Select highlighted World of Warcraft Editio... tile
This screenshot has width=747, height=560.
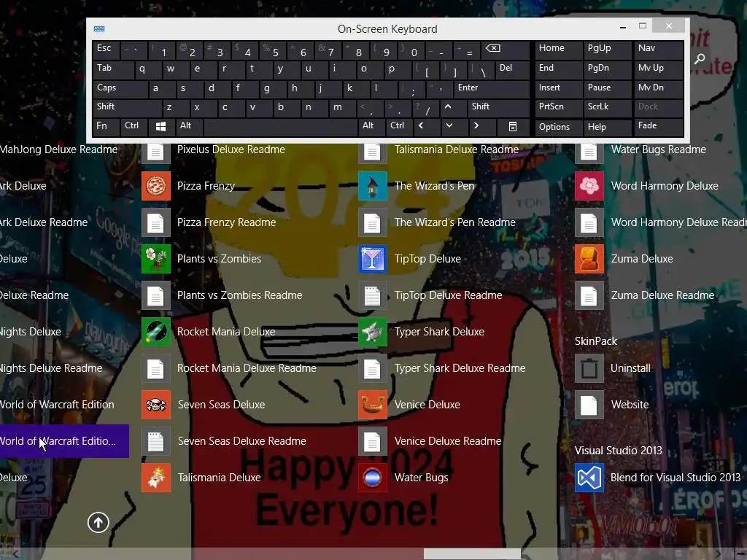(64, 441)
